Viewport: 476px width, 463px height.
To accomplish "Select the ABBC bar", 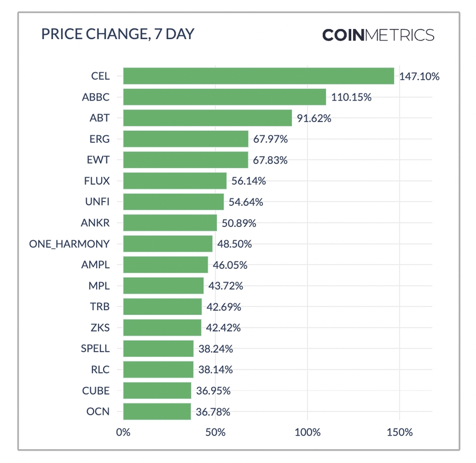I will pos(224,97).
